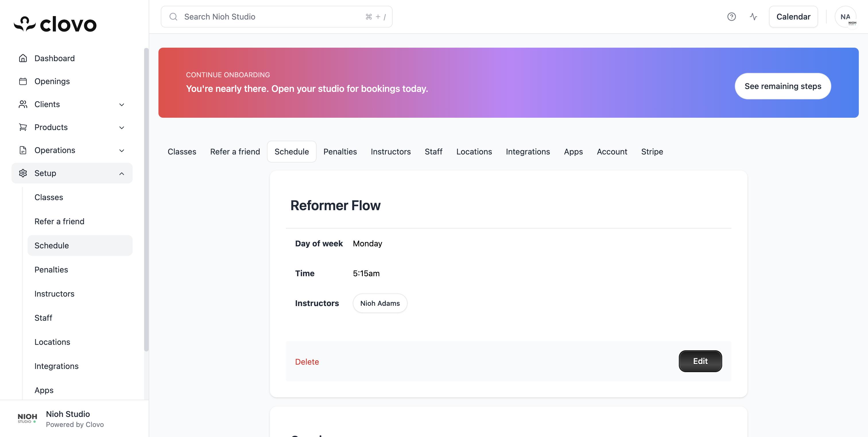
Task: Open Refer a friend in sidebar submenu
Action: (x=80, y=221)
